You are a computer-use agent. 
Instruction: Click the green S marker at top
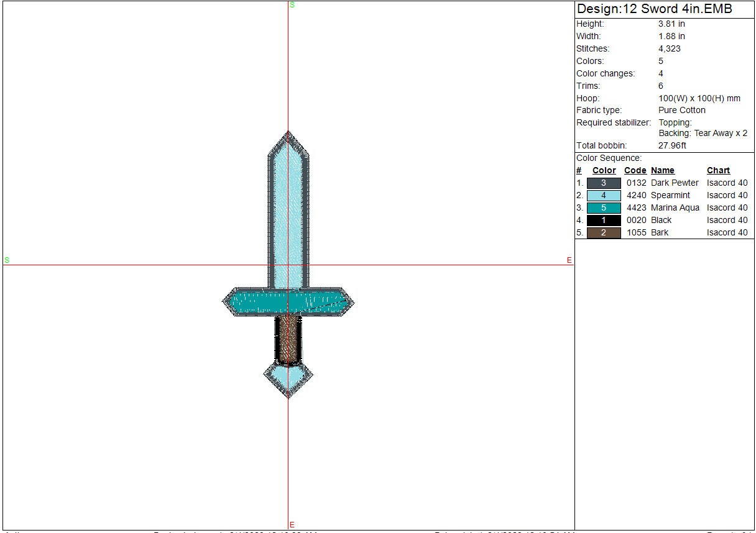[x=292, y=5]
